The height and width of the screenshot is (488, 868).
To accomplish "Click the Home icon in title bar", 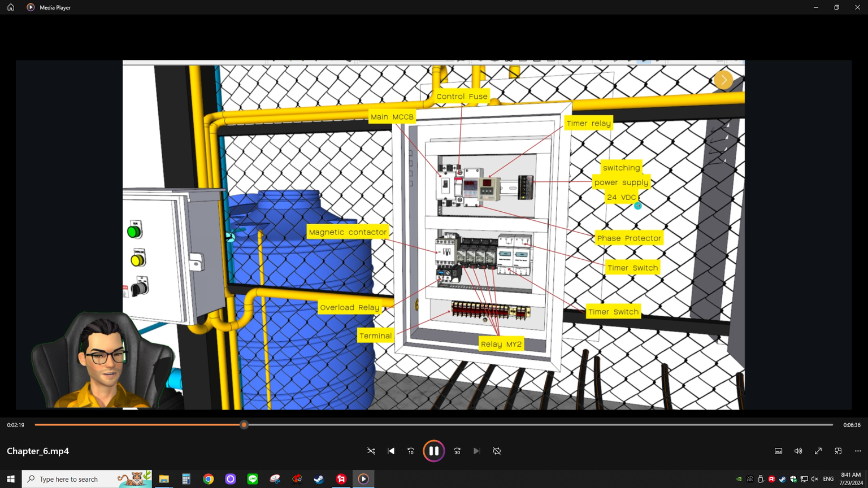I will tap(11, 7).
